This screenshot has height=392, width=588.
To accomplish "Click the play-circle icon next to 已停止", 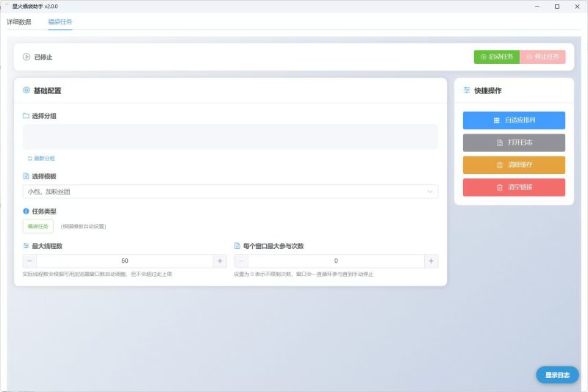I will (26, 57).
